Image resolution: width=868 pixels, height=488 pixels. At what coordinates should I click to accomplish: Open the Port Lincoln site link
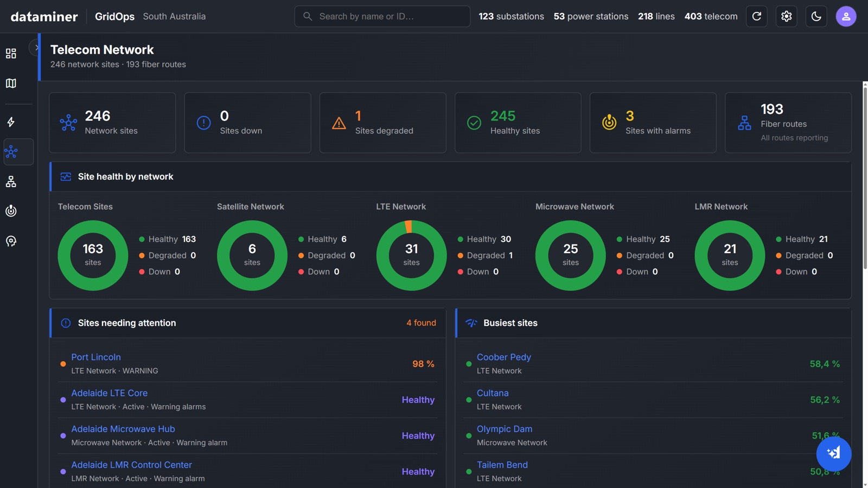(96, 357)
